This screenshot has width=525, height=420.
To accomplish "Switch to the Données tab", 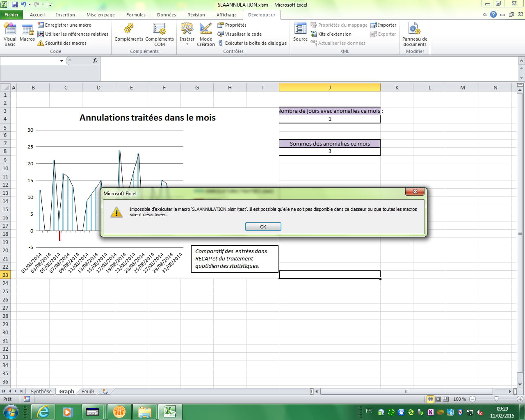I will pyautogui.click(x=167, y=15).
